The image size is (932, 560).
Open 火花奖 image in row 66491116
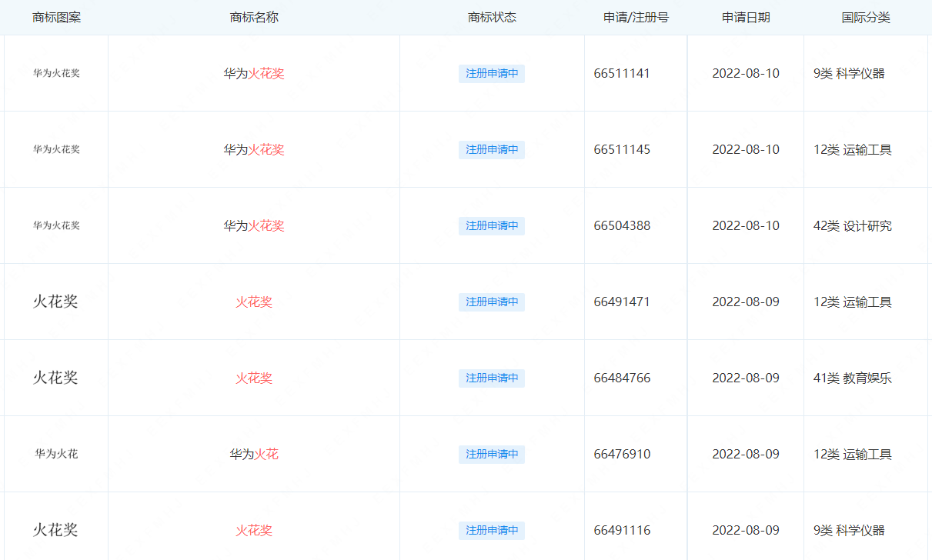point(55,530)
